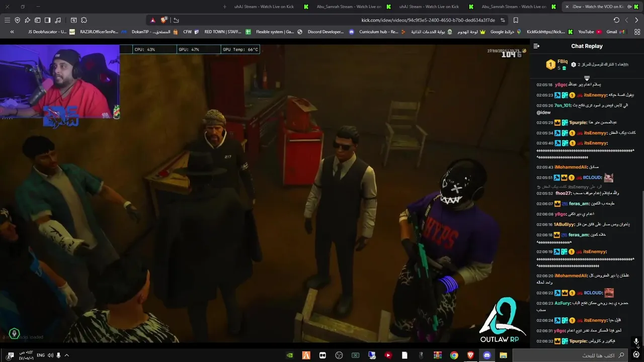Open Brave browser taskbar icon

(470, 355)
